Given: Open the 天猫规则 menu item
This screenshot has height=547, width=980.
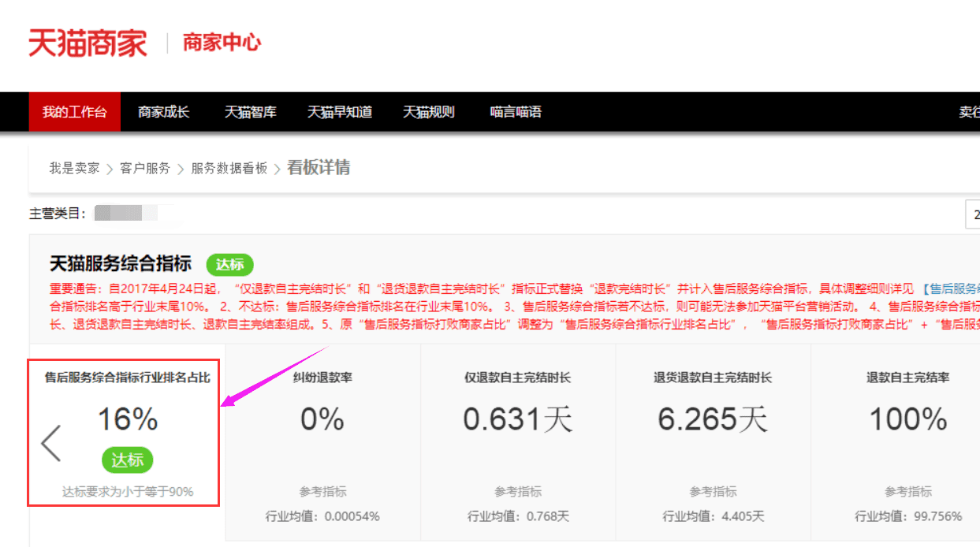Looking at the screenshot, I should point(429,112).
